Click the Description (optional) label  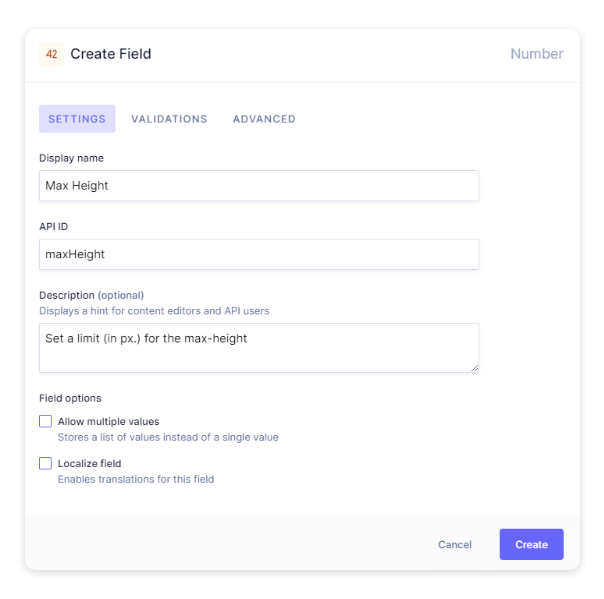[91, 295]
